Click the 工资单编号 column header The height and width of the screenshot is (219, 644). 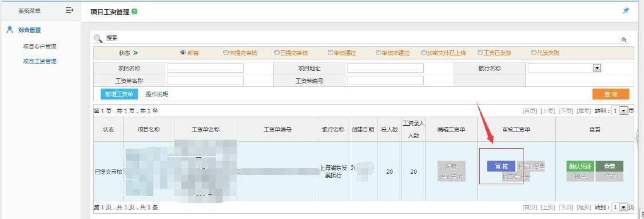[277, 129]
